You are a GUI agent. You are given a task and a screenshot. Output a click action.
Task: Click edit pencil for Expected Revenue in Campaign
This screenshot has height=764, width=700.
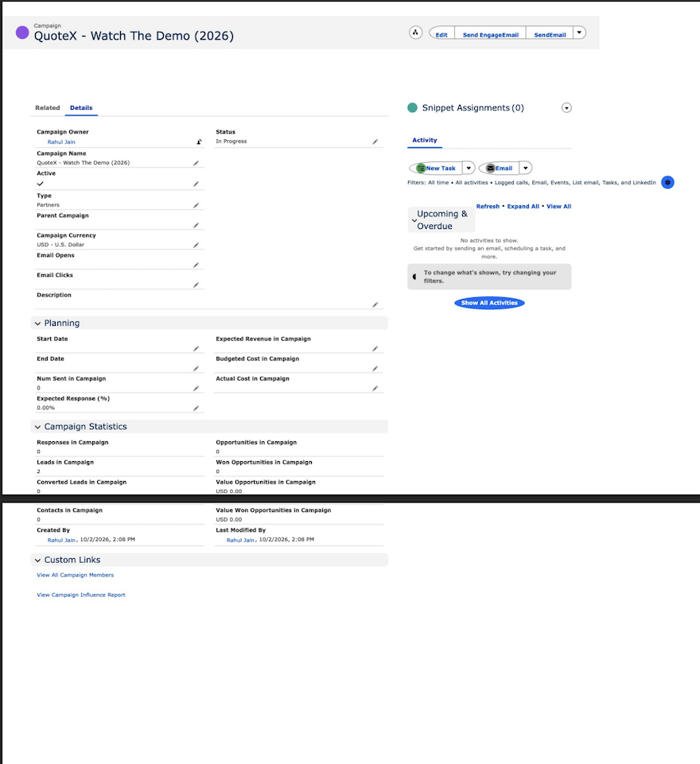[x=375, y=348]
